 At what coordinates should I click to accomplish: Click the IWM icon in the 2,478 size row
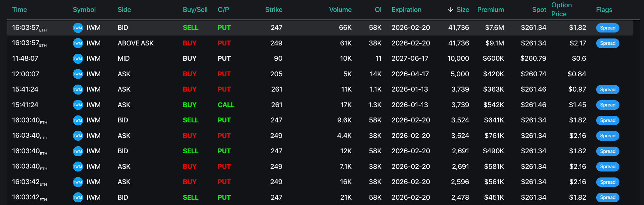78,197
